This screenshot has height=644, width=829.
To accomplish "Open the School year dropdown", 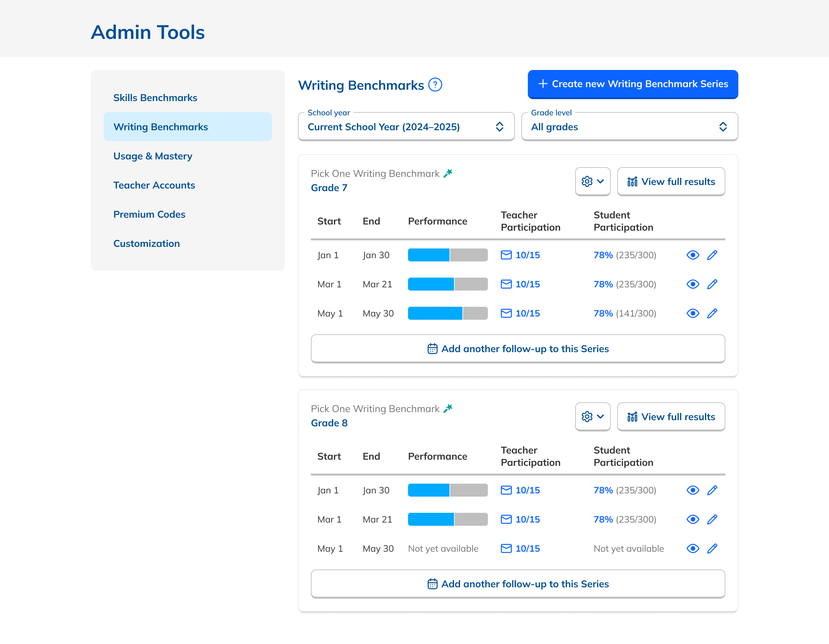I will [406, 127].
